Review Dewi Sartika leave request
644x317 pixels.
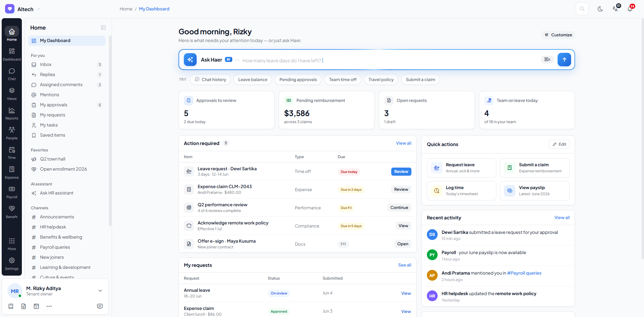coord(401,172)
